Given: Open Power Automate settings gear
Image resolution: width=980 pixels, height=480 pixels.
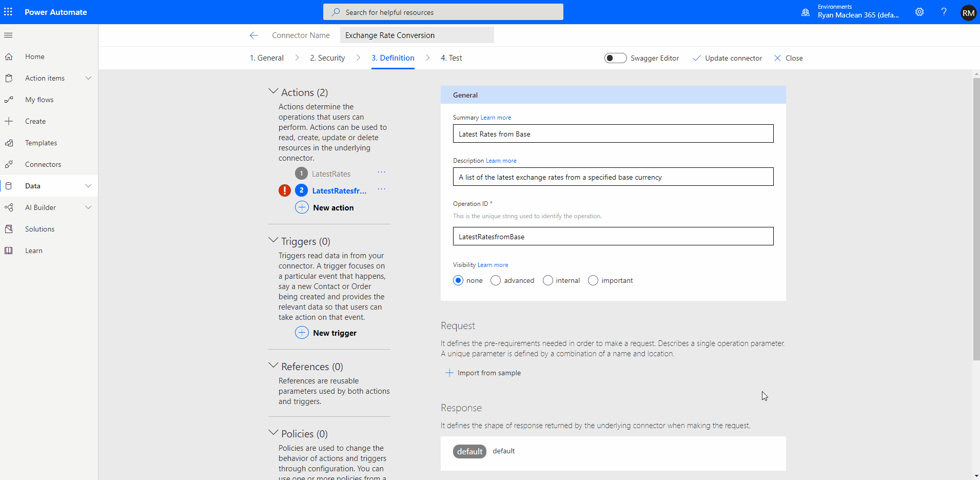Looking at the screenshot, I should [919, 12].
